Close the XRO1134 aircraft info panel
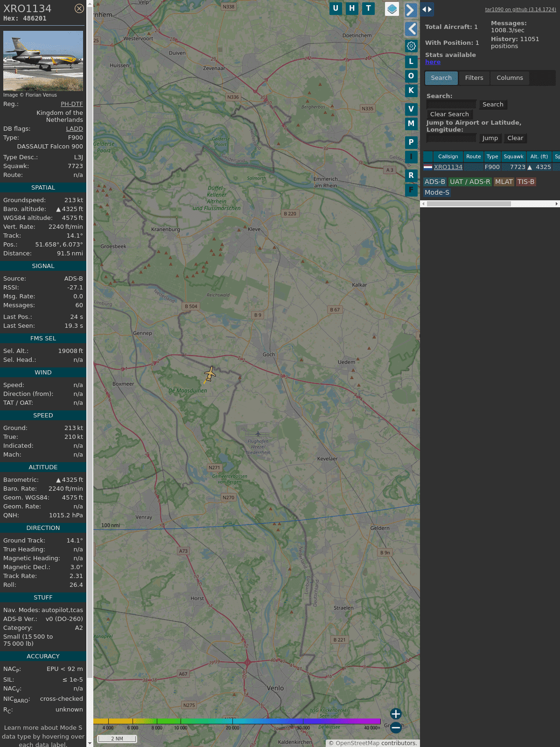The height and width of the screenshot is (747, 560). tap(79, 8)
